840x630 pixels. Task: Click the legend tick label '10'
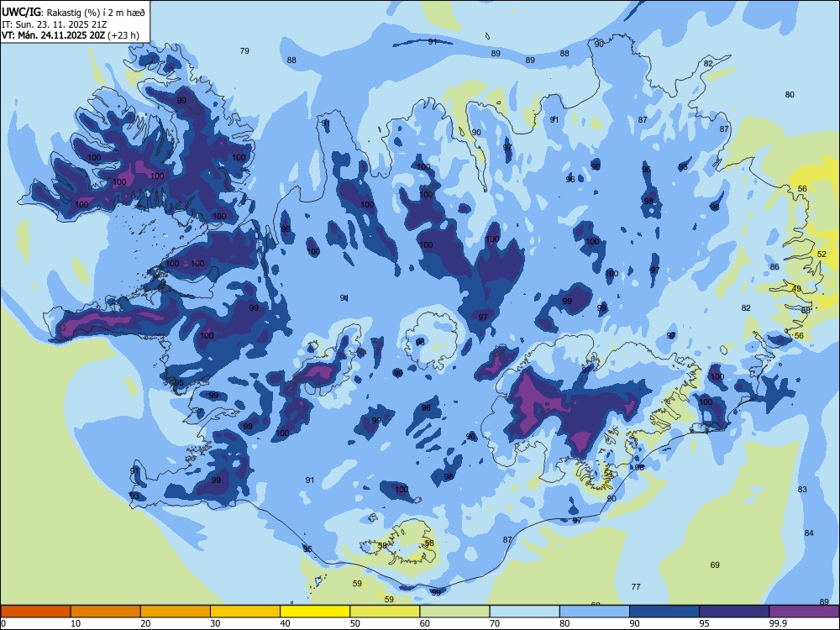point(76,623)
